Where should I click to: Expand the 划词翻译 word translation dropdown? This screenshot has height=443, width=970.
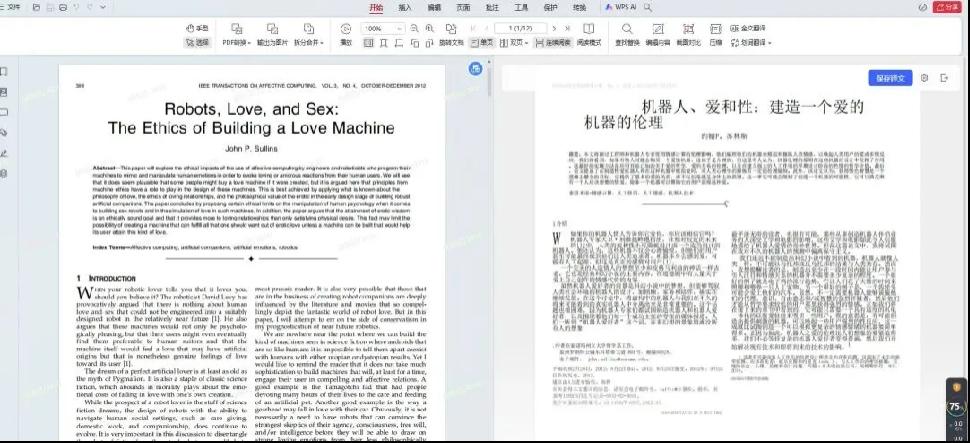click(750, 43)
